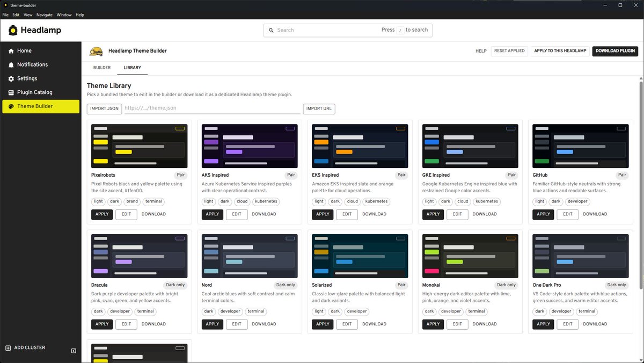Click the search magnifier icon

click(272, 30)
